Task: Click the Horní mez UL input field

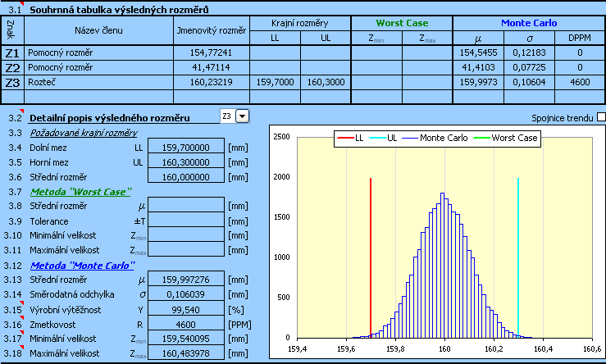Action: 185,162
